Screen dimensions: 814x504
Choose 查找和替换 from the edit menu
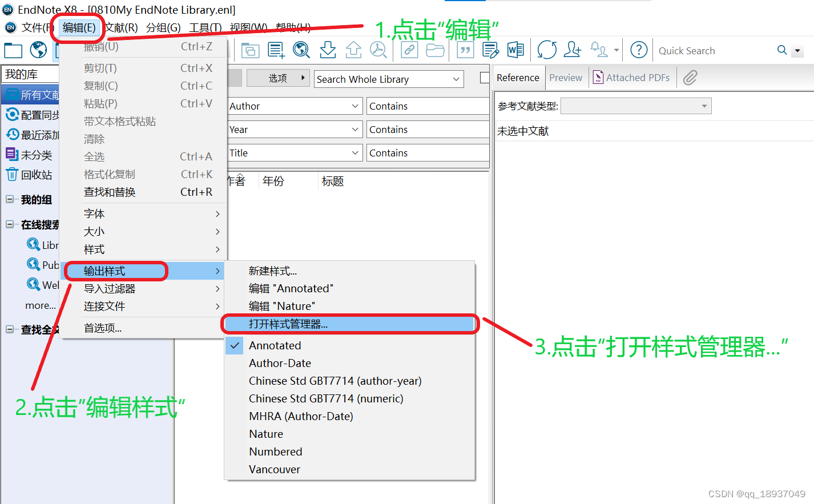tap(144, 192)
